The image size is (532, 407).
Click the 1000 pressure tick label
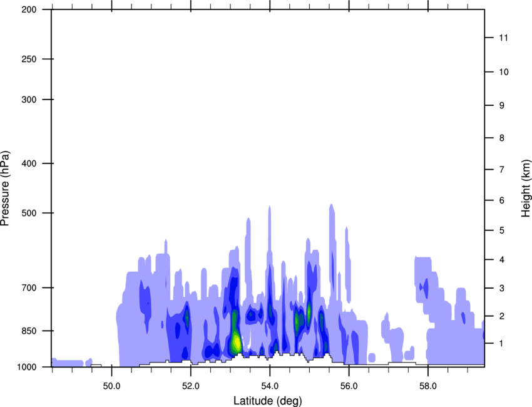[26, 367]
